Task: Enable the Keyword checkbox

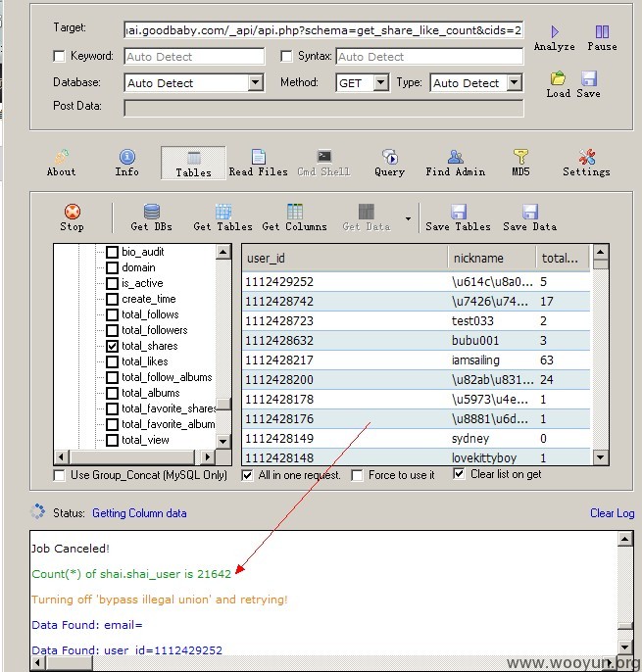Action: 59,56
